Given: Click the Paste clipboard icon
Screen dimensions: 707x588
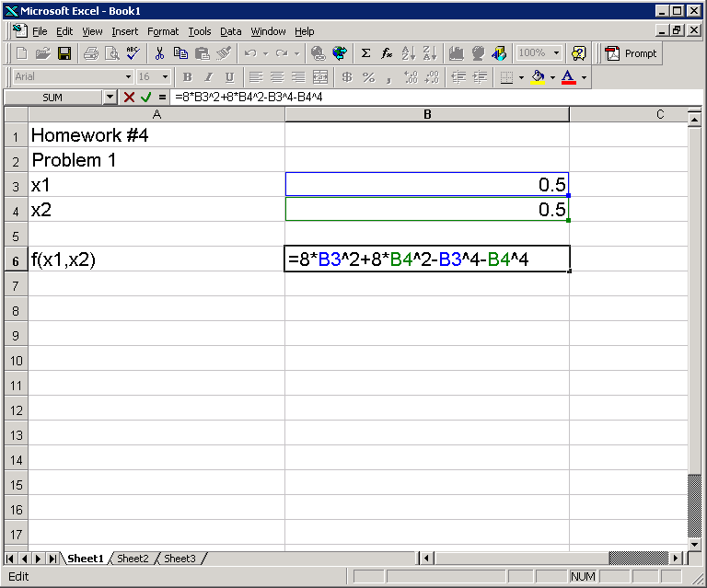Looking at the screenshot, I should tap(202, 53).
